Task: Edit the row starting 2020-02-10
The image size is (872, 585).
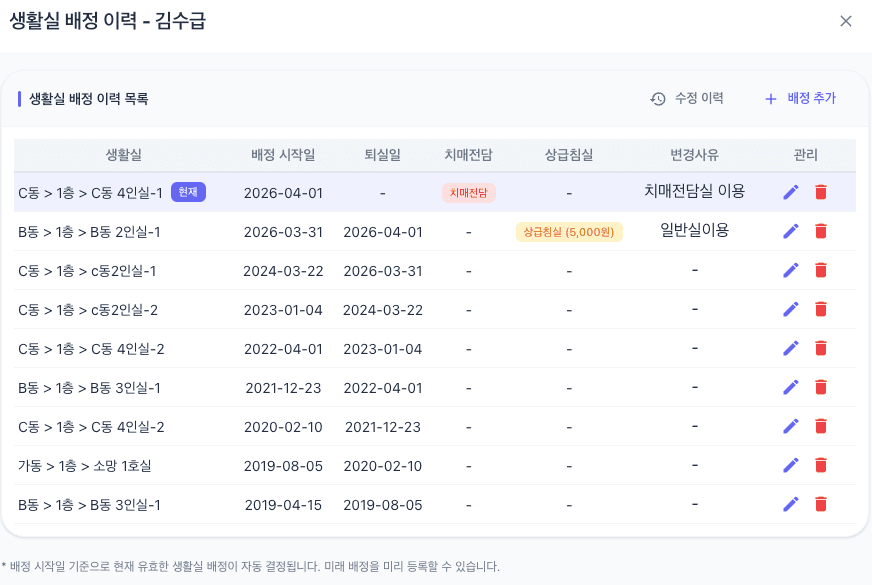Action: point(791,426)
